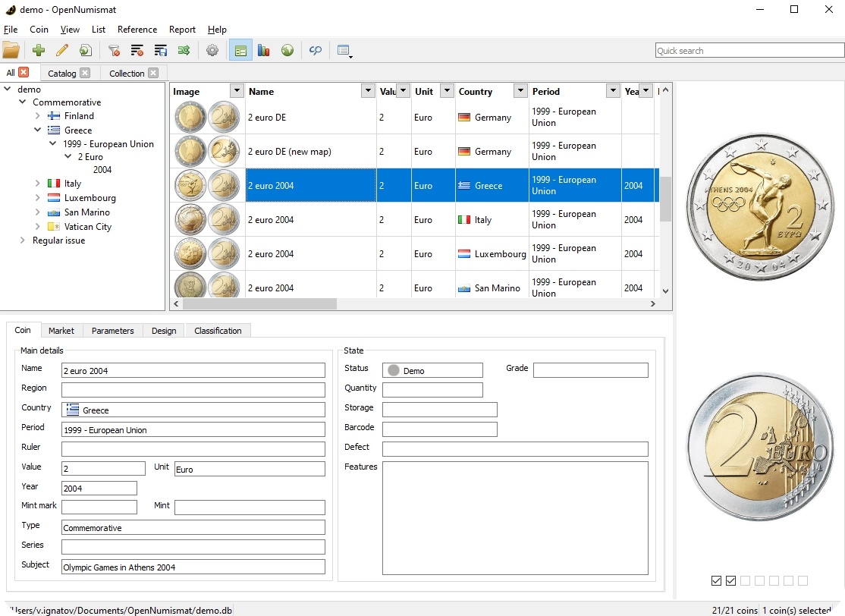Click the Subject field 'Olympic Games in Athens 2004'
The height and width of the screenshot is (616, 845).
pos(193,567)
